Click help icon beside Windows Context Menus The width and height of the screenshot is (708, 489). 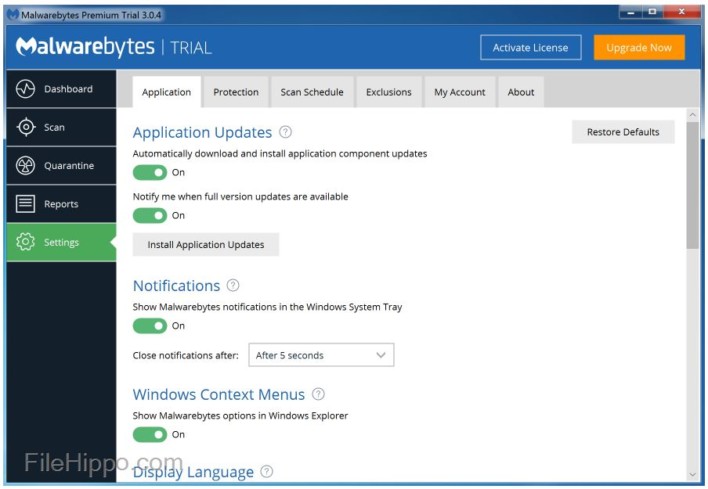(x=318, y=394)
